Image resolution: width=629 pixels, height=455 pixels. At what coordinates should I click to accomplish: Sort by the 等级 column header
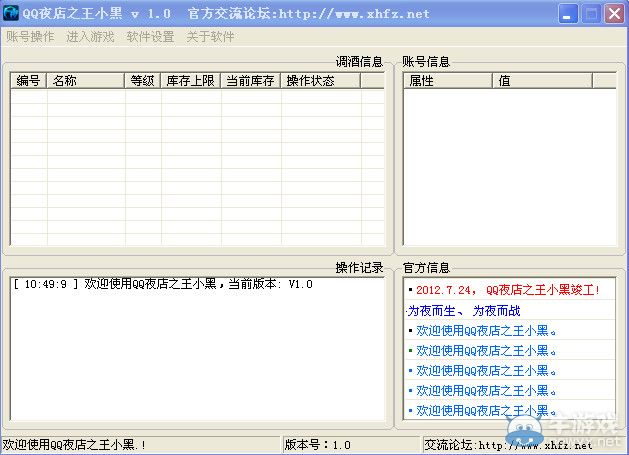143,81
